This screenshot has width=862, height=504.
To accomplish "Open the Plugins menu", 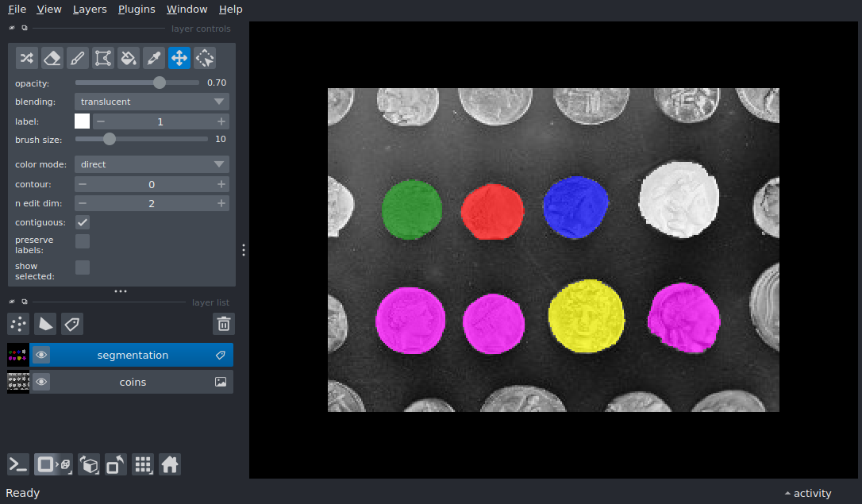I will [137, 10].
